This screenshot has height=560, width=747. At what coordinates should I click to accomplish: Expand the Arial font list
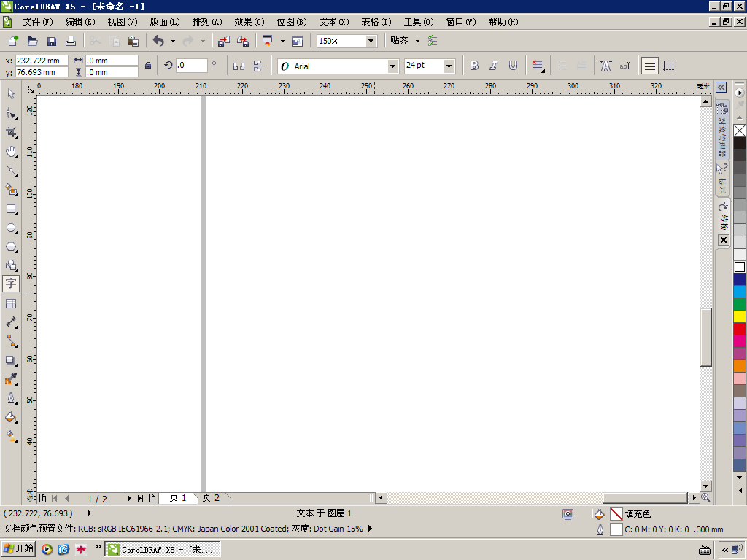(392, 66)
